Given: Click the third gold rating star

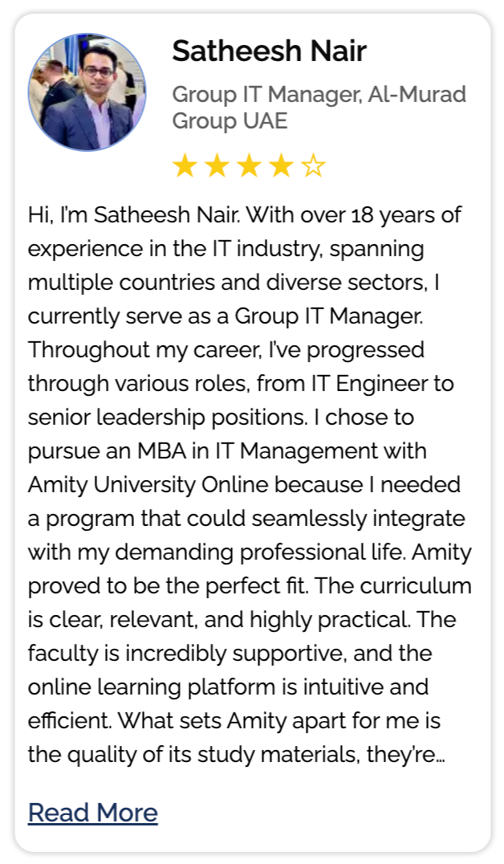Looking at the screenshot, I should 249,166.
